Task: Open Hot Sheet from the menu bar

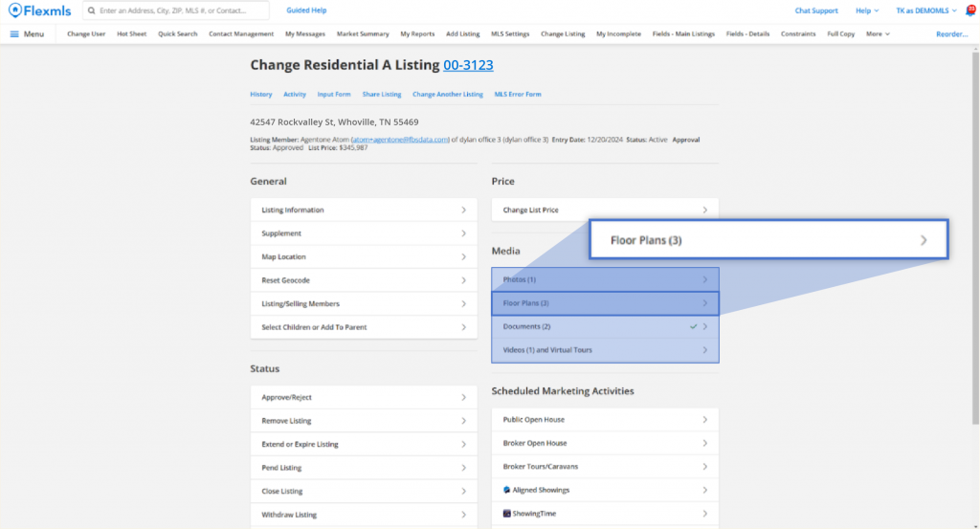Action: coord(132,33)
